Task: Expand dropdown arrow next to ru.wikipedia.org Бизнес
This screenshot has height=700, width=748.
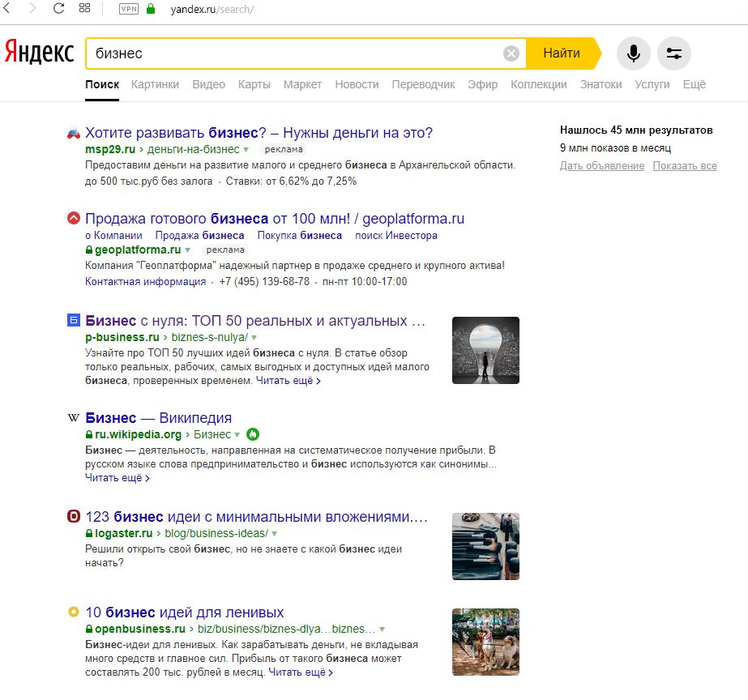Action: (x=237, y=435)
